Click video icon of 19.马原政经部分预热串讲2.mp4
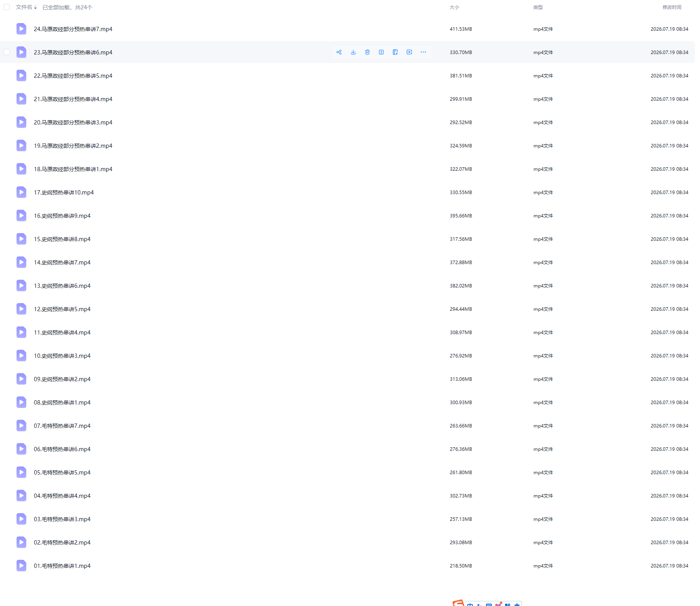This screenshot has width=700, height=606. (21, 145)
